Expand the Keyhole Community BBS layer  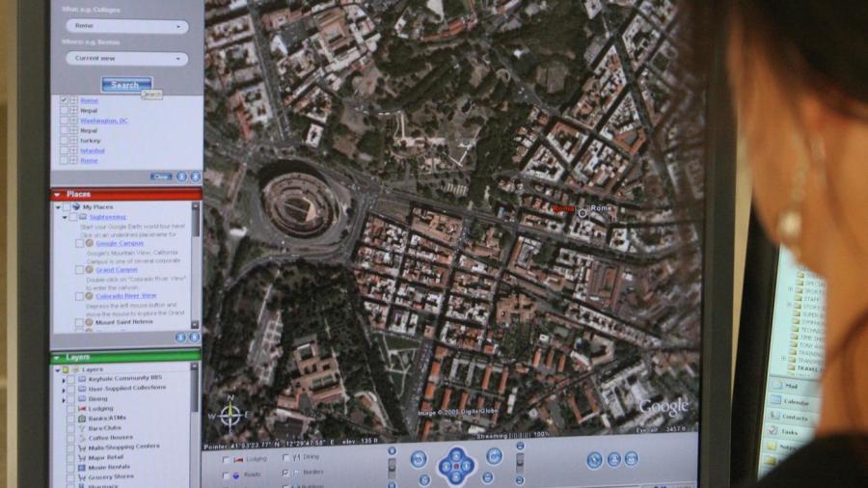click(63, 380)
